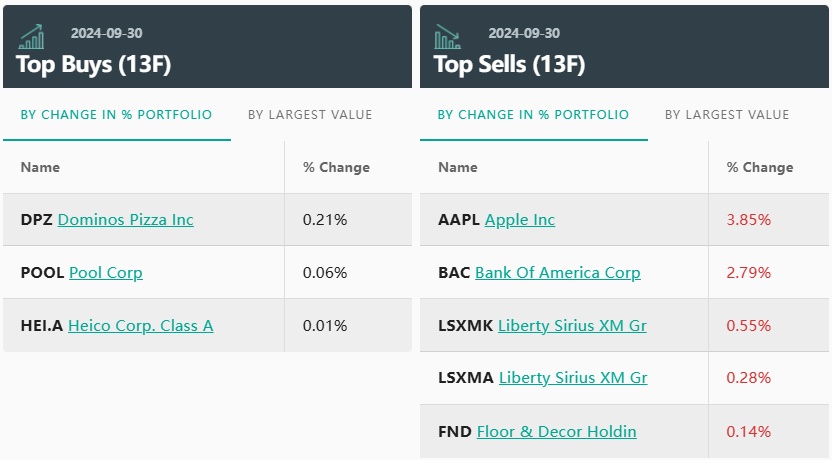832x460 pixels.
Task: Open the Dominos Pizza Inc link
Action: click(x=126, y=220)
